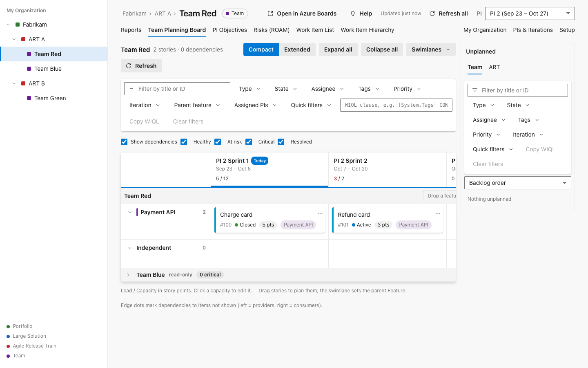Image resolution: width=588 pixels, height=368 pixels.
Task: Open the more options menu on Charge card
Action: (320, 214)
